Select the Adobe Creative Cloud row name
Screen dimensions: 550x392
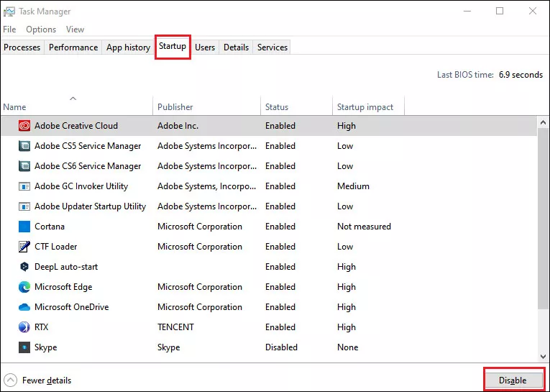tap(76, 126)
